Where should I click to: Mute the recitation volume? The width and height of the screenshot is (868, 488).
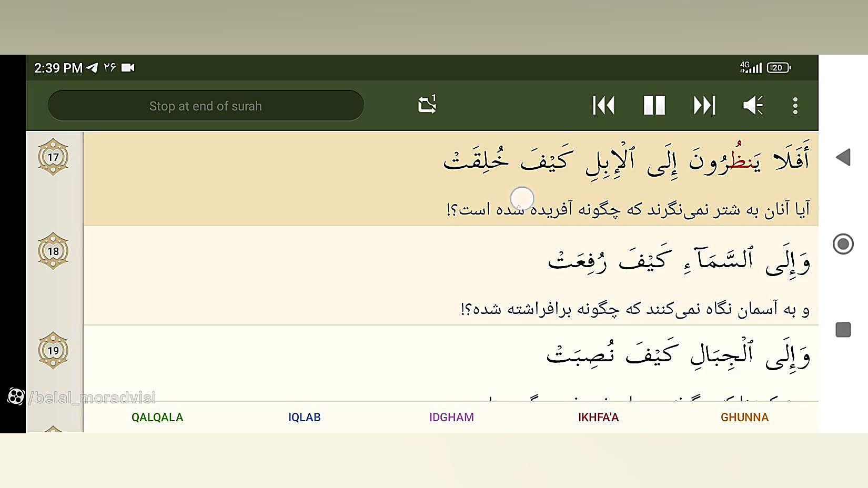[x=753, y=105]
